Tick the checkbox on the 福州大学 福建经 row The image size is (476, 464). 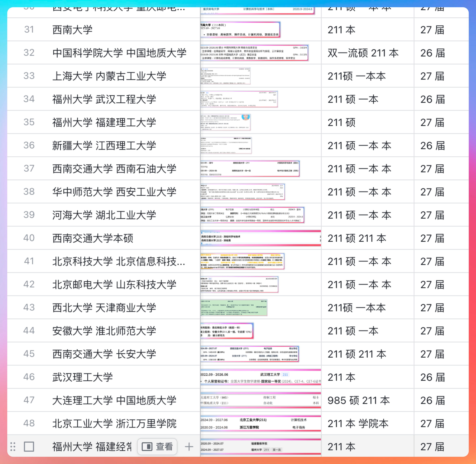(29, 447)
